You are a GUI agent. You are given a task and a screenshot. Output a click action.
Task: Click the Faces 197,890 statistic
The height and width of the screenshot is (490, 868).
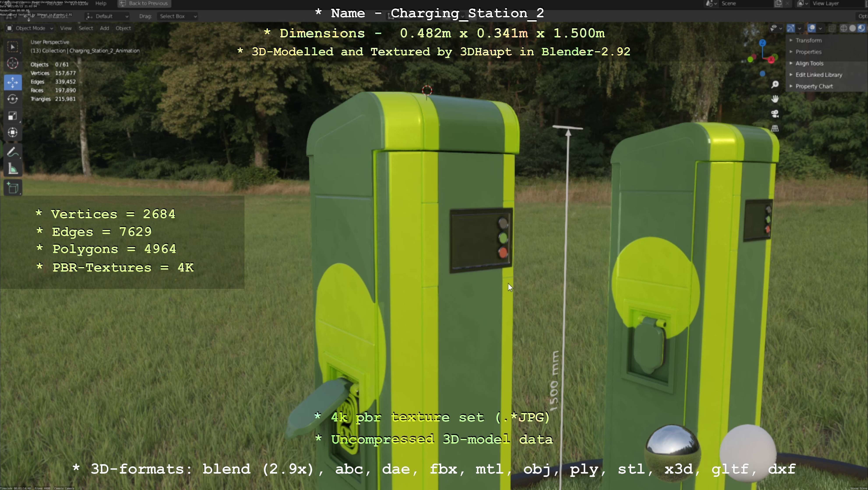coord(53,90)
